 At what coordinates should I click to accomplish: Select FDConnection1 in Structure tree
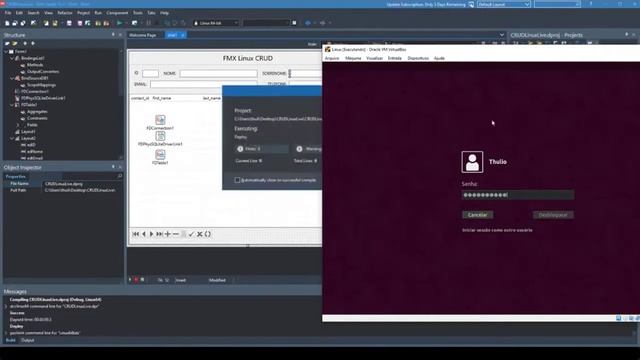coord(35,91)
